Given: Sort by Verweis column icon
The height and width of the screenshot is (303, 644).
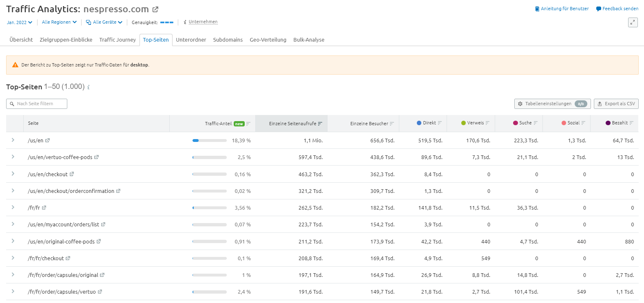Looking at the screenshot, I should point(487,123).
